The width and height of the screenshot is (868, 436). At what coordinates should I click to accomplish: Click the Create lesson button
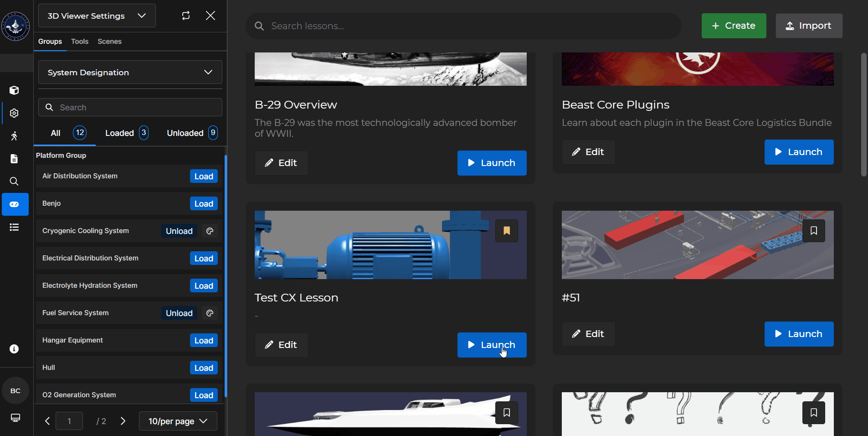point(734,26)
